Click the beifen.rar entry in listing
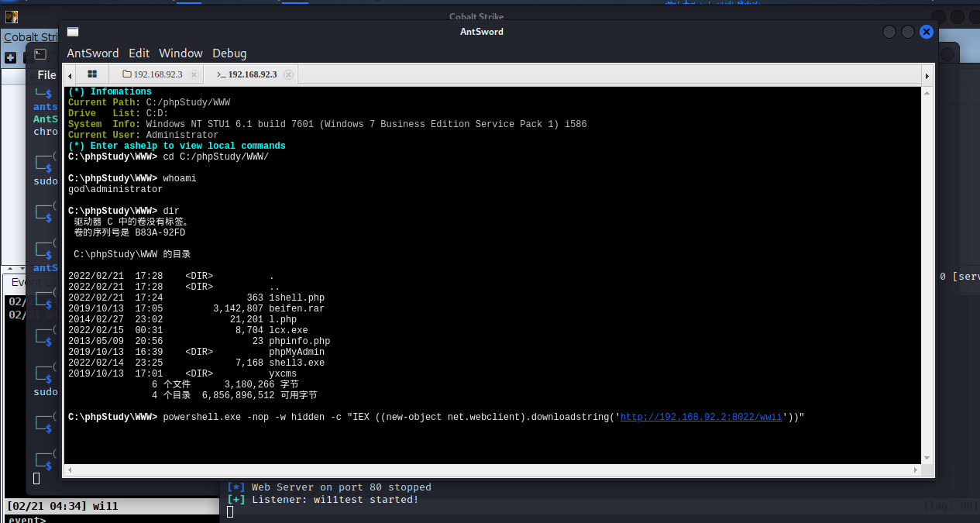This screenshot has height=523, width=980. coord(297,308)
